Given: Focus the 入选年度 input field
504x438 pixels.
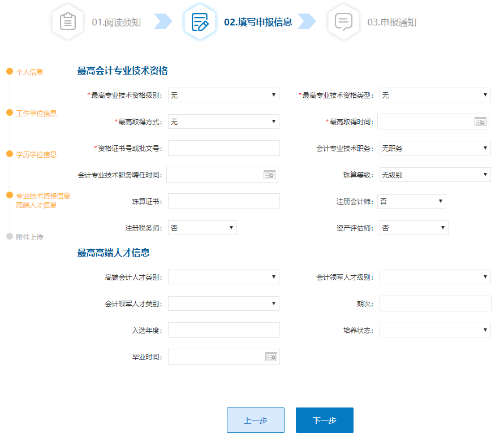Looking at the screenshot, I should point(223,330).
